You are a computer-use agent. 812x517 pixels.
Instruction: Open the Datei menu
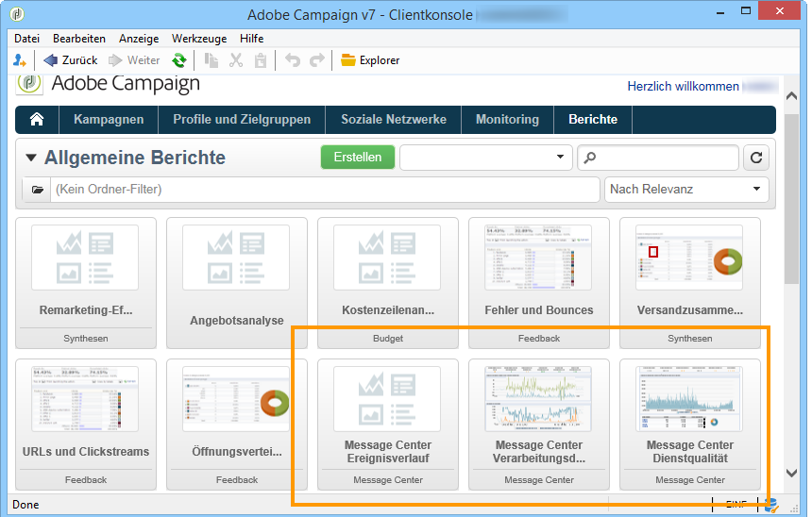[x=27, y=39]
